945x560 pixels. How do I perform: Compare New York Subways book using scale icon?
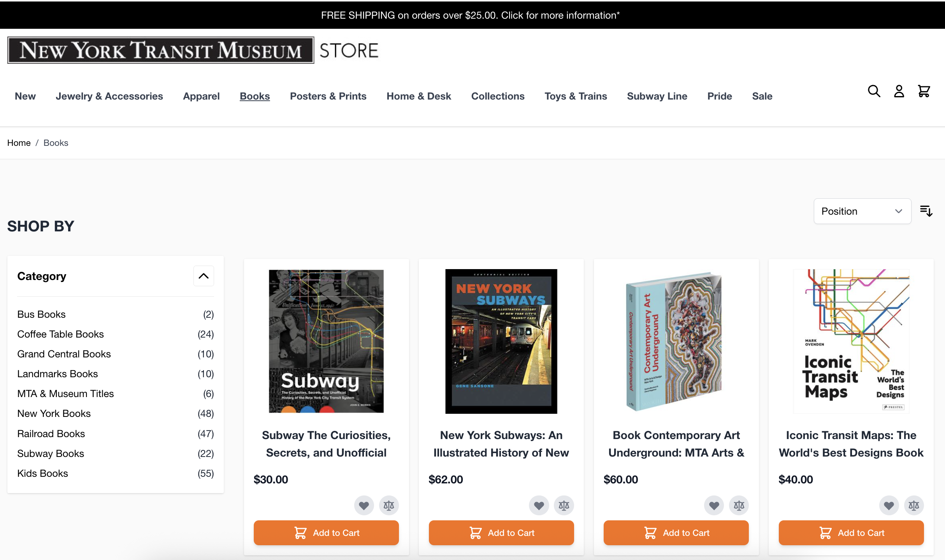click(564, 505)
